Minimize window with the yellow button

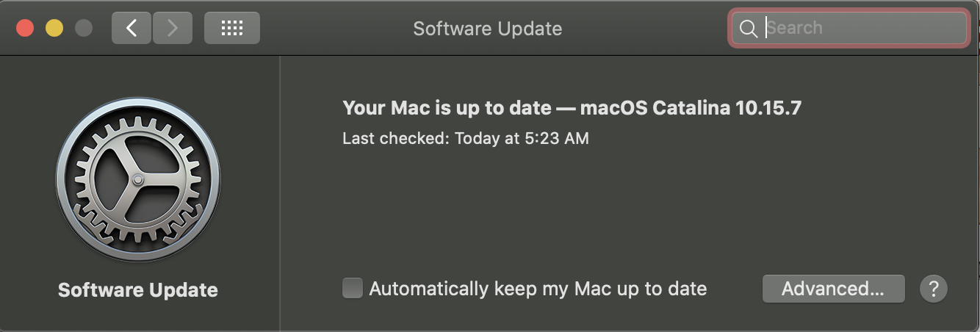[54, 28]
